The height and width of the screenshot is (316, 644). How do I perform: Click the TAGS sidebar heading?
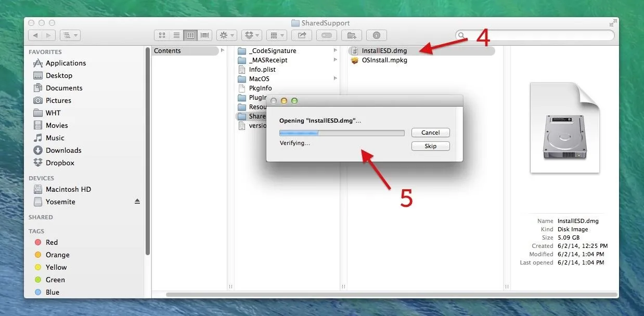[36, 231]
